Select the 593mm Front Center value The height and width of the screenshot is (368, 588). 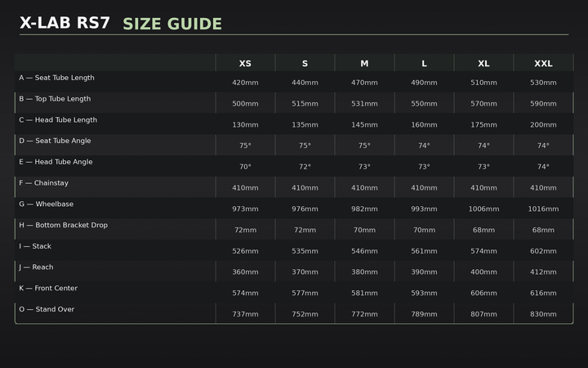point(424,294)
